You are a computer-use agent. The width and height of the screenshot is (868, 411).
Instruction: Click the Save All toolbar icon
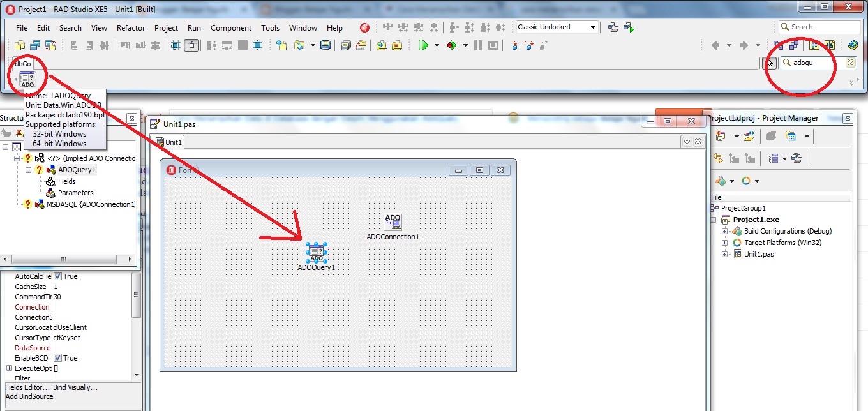(x=345, y=45)
